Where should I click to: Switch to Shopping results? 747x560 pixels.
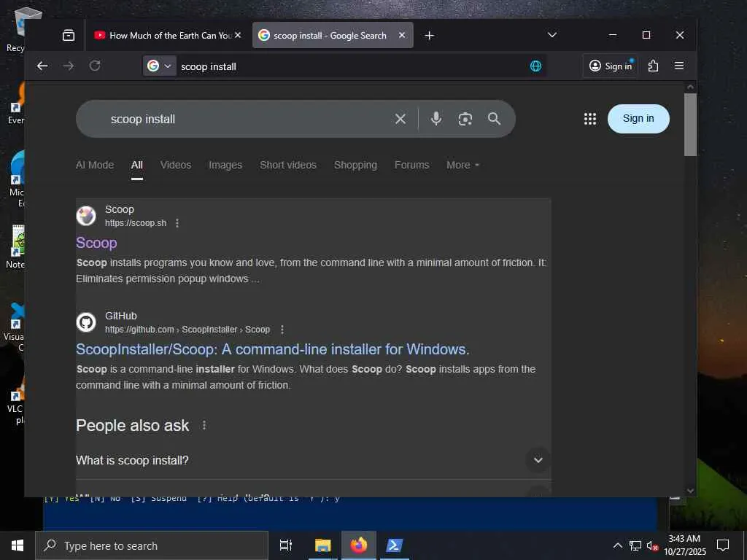coord(355,165)
